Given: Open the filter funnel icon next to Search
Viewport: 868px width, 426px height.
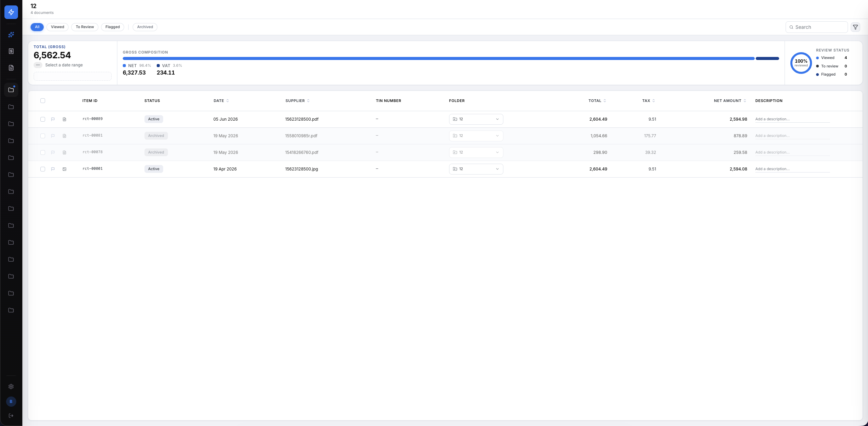Looking at the screenshot, I should 855,27.
